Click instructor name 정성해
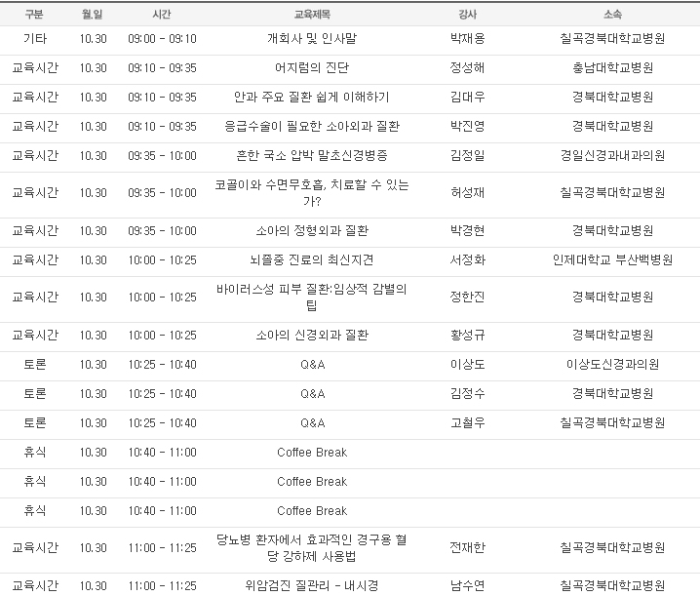 click(467, 68)
